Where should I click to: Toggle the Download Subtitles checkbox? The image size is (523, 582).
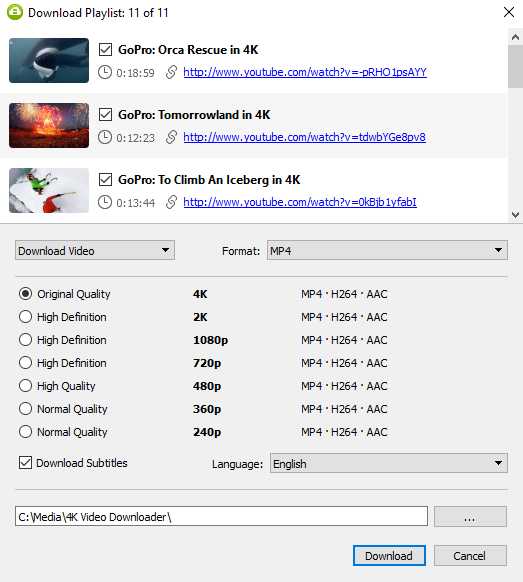point(25,463)
